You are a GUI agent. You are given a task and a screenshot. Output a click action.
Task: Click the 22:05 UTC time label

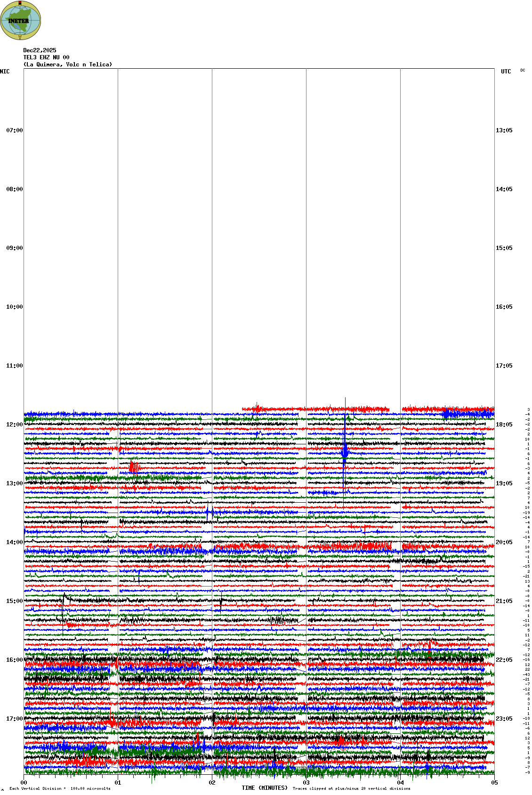504,660
